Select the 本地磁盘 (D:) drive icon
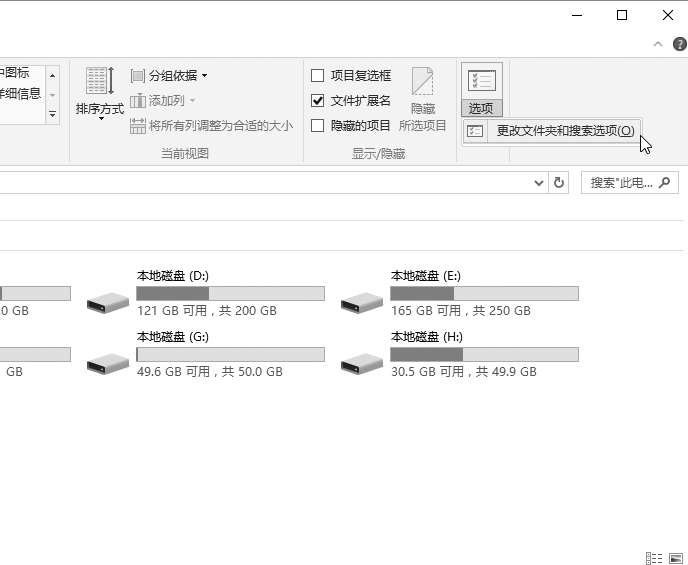This screenshot has width=688, height=565. click(x=108, y=303)
